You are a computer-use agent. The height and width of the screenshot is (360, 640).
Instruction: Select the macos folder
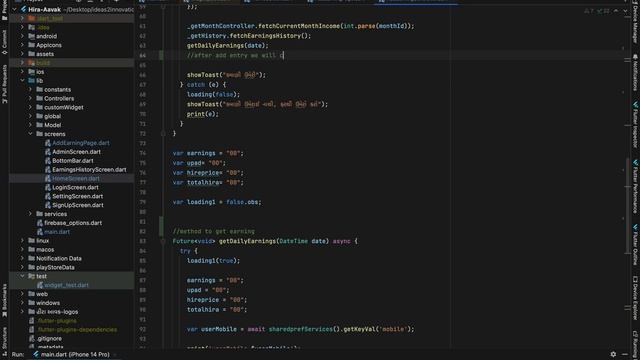[45, 249]
